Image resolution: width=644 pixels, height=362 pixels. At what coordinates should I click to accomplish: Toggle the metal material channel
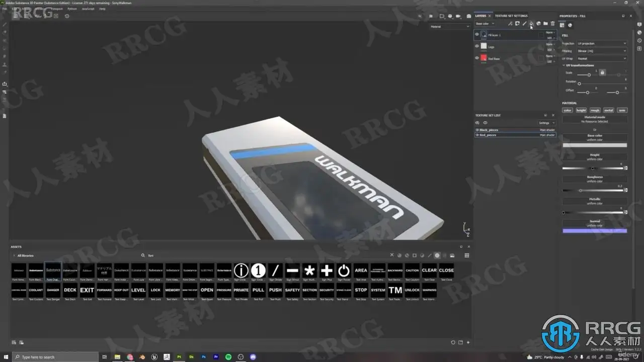coord(609,110)
